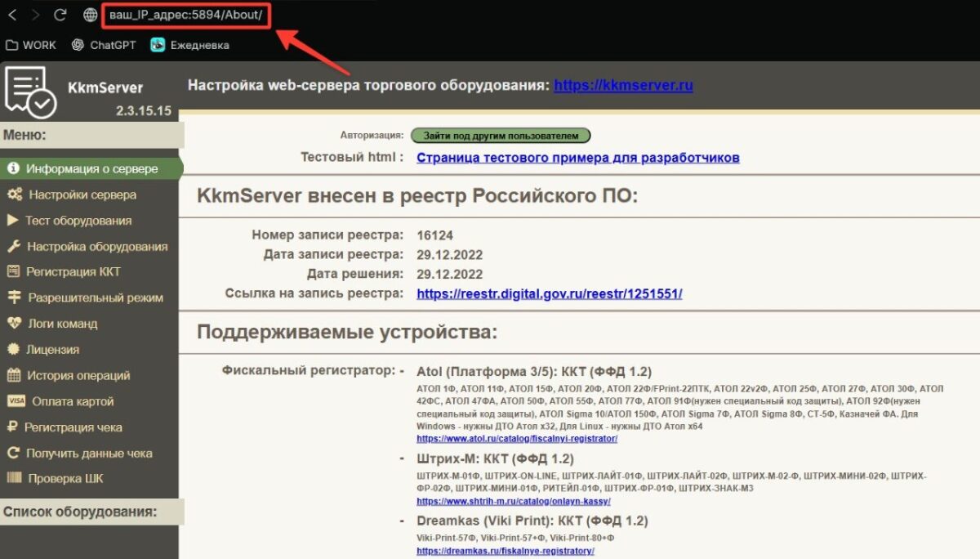Click the wrench icon for "Настройка оборудования"

(15, 246)
